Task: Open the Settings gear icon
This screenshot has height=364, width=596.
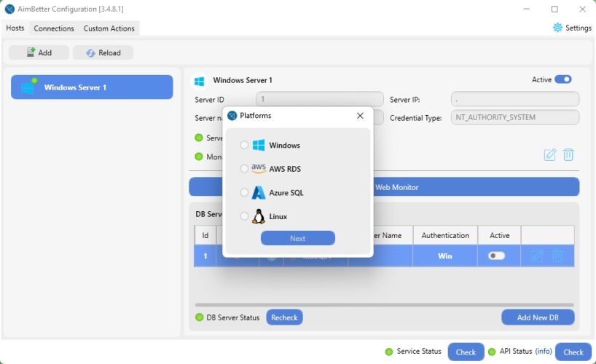Action: tap(558, 28)
